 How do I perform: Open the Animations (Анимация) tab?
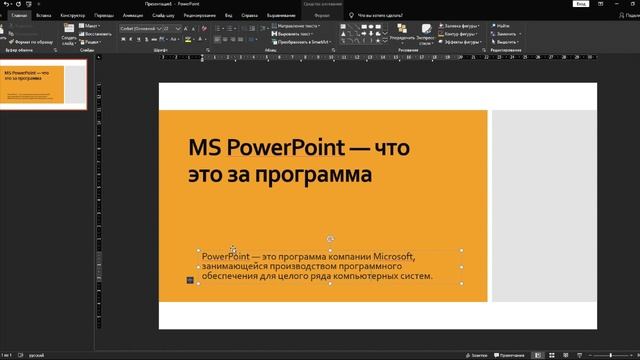133,16
